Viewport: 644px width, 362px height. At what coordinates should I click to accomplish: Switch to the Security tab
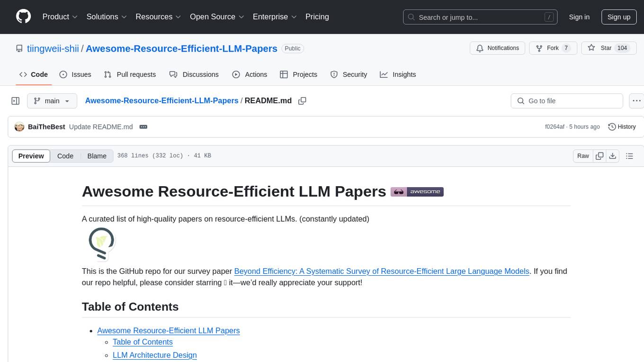(349, 74)
